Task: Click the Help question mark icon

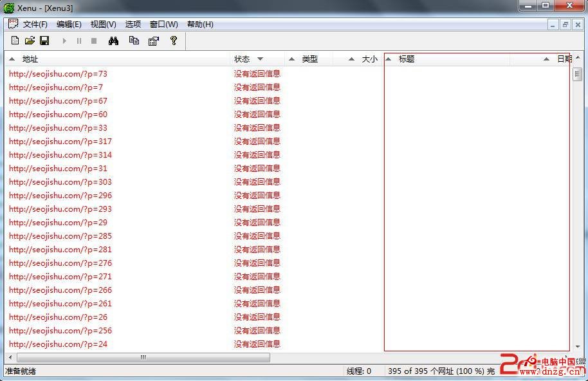Action: point(174,41)
